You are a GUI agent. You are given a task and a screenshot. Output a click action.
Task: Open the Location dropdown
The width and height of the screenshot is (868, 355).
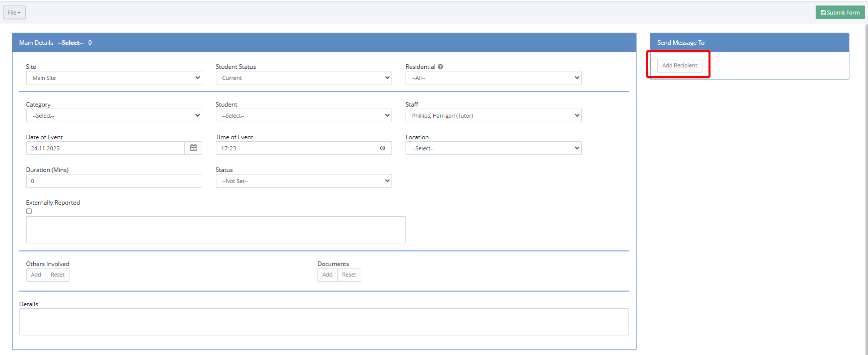[493, 148]
